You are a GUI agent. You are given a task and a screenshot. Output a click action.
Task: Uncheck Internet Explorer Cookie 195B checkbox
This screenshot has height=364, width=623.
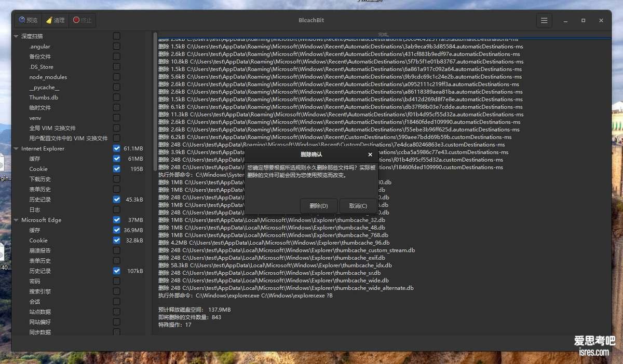coord(116,169)
